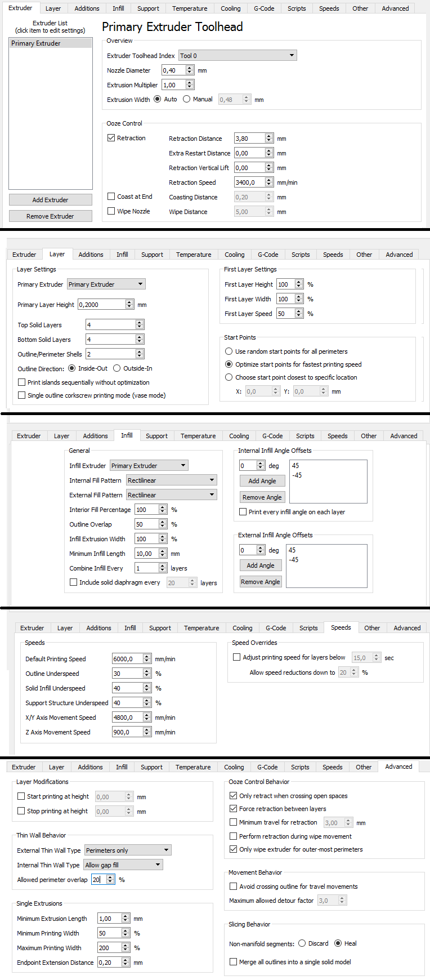This screenshot has width=430, height=980.
Task: Enable single outline corkscrew vase mode
Action: [22, 395]
